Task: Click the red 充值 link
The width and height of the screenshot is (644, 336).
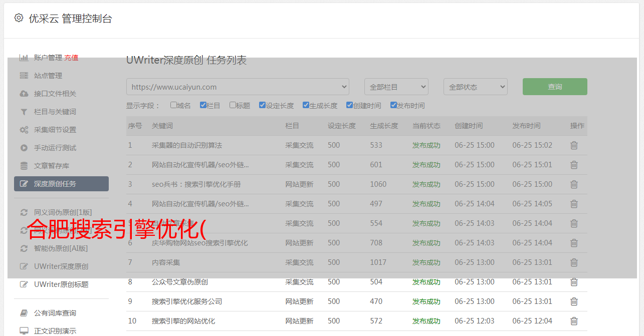Action: (71, 58)
